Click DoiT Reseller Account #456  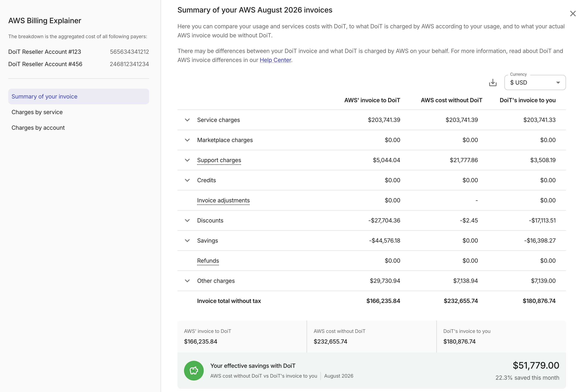[45, 64]
